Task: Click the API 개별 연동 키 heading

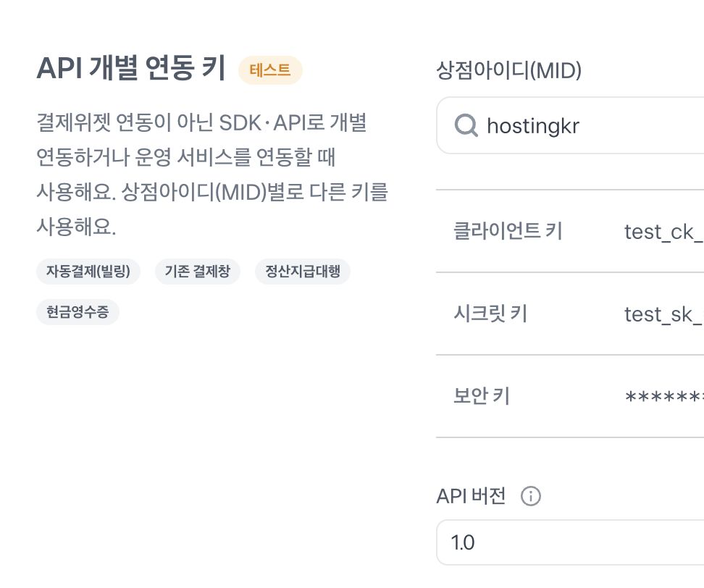Action: [x=130, y=70]
